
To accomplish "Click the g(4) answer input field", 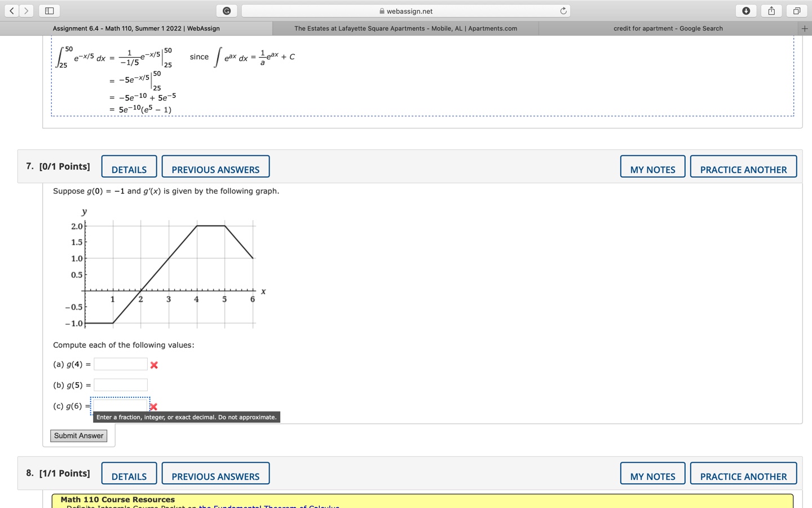I will (120, 364).
